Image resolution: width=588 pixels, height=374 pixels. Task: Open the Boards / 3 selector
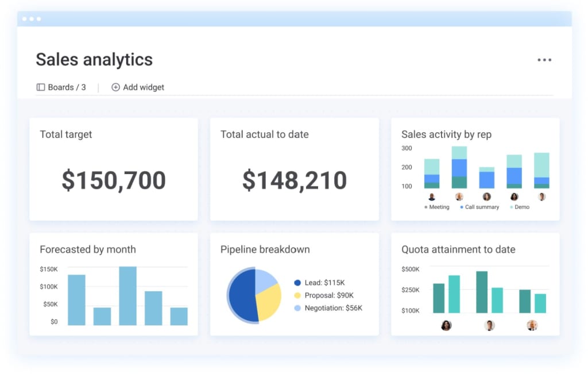61,87
